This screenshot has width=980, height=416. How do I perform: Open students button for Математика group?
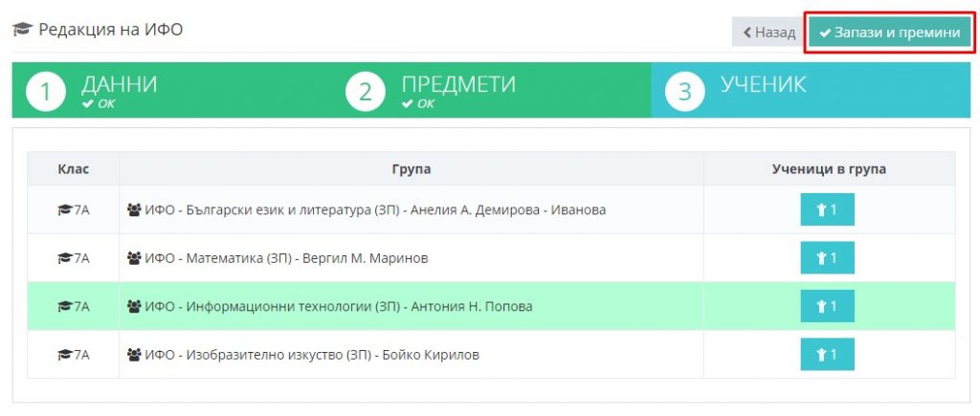(828, 258)
